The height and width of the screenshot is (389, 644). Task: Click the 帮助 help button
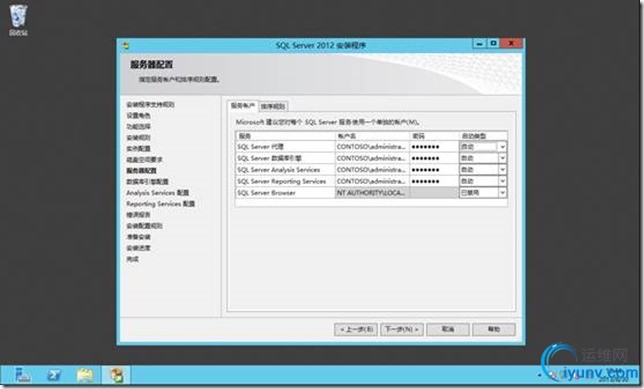point(494,329)
